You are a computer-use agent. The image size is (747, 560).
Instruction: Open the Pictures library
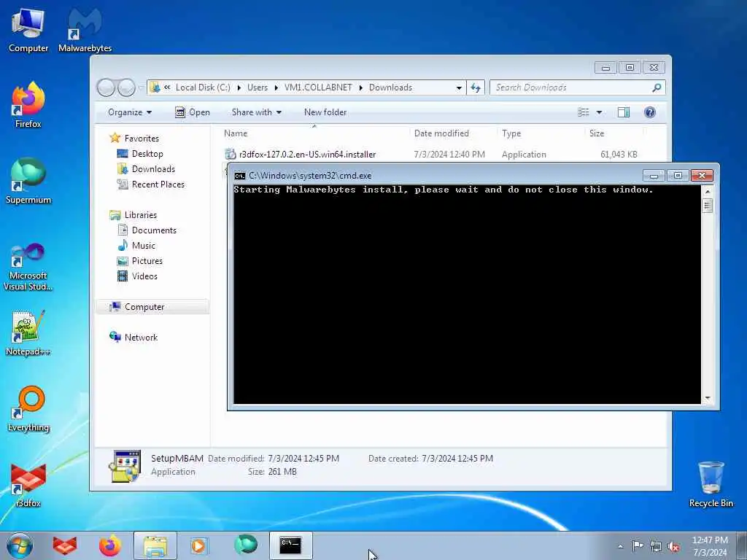coord(147,260)
